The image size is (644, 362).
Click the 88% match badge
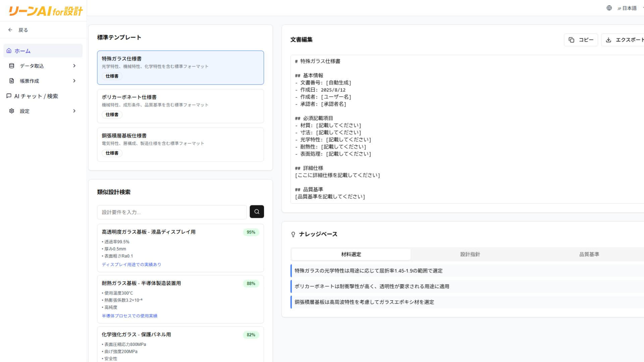(x=251, y=283)
